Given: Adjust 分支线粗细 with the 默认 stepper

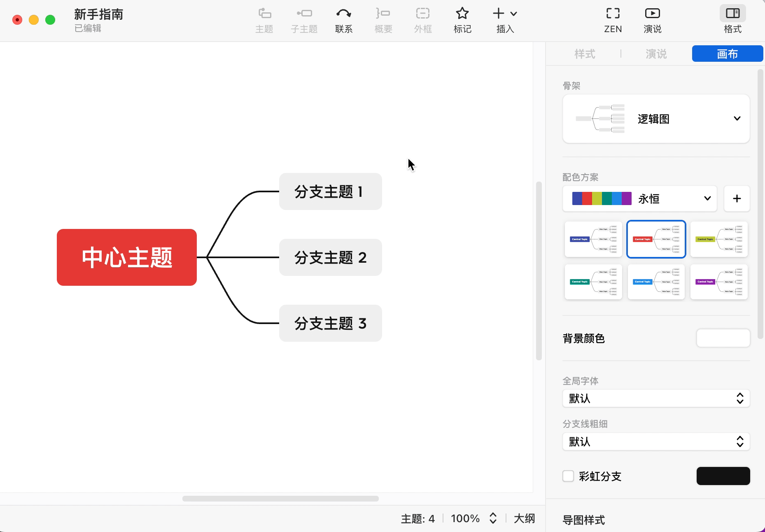Looking at the screenshot, I should pos(739,441).
